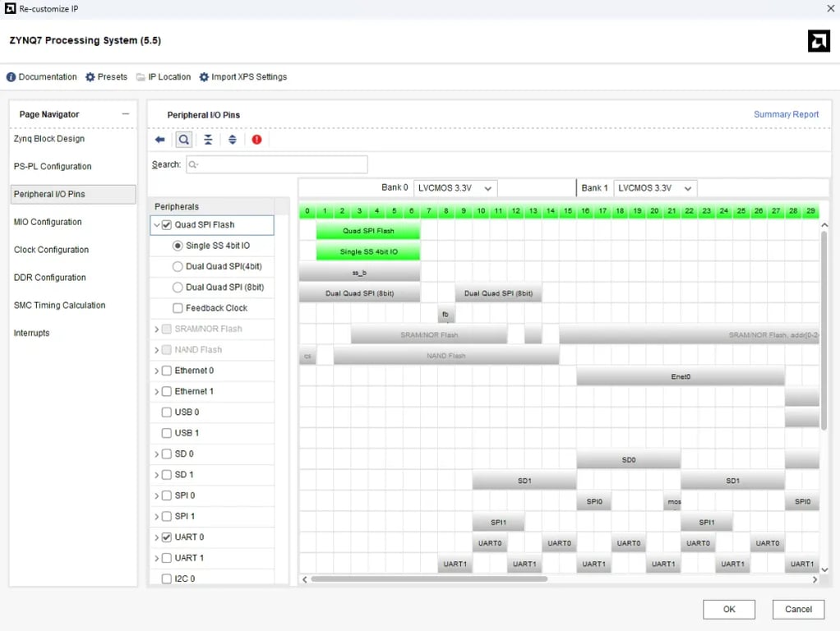Image resolution: width=840 pixels, height=631 pixels.
Task: Click the Enet0 pin block
Action: coord(681,376)
